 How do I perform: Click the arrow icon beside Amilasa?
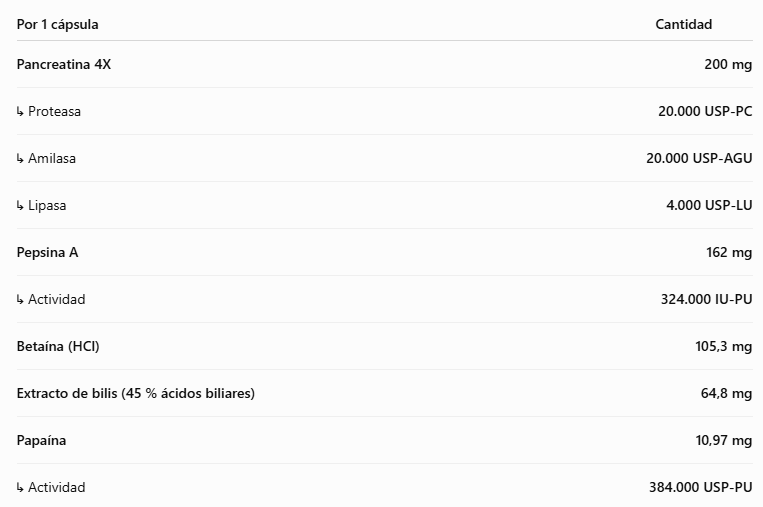20,159
